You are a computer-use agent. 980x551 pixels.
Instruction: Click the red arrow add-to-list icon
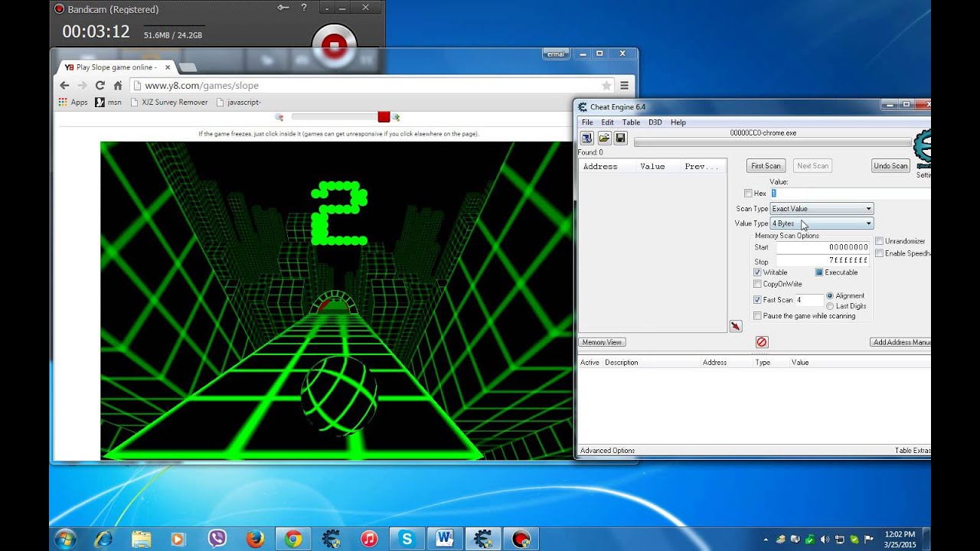click(x=735, y=326)
